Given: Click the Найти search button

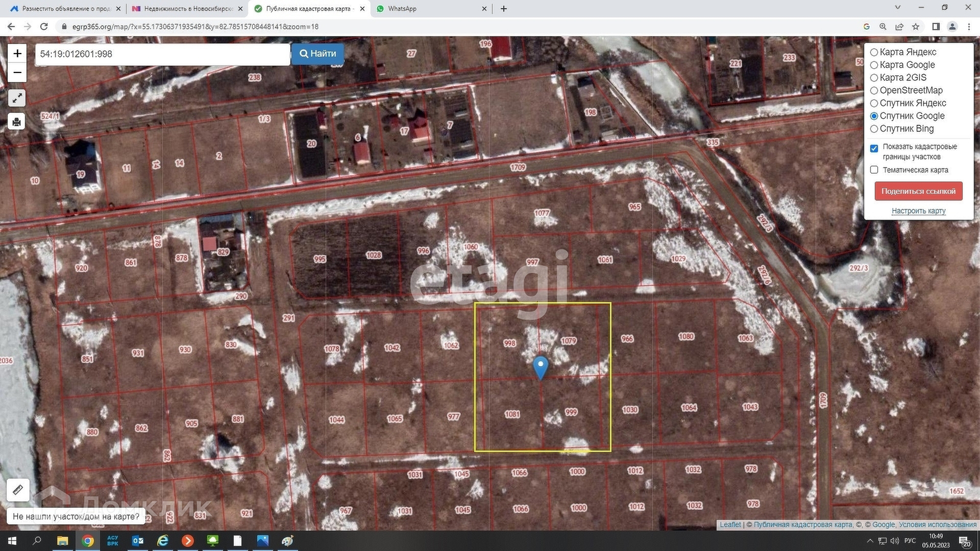Looking at the screenshot, I should (317, 54).
